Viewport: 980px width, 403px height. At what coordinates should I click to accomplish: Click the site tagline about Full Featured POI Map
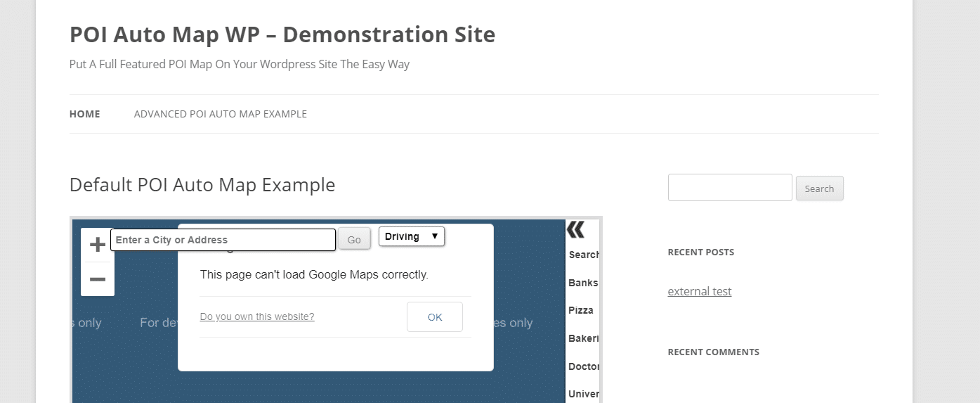click(x=240, y=64)
